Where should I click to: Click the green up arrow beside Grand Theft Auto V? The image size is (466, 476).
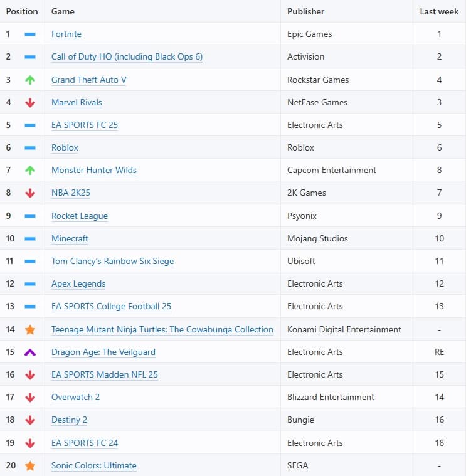30,80
